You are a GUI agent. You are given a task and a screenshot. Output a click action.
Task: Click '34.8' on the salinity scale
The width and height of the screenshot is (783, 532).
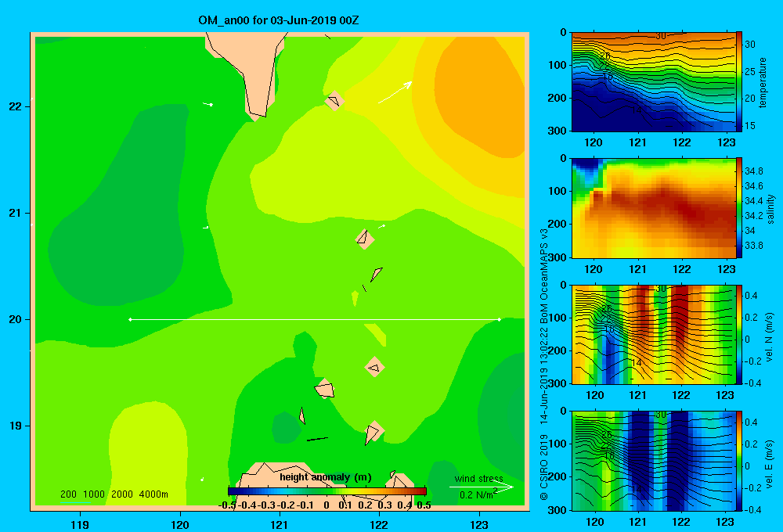(x=753, y=171)
